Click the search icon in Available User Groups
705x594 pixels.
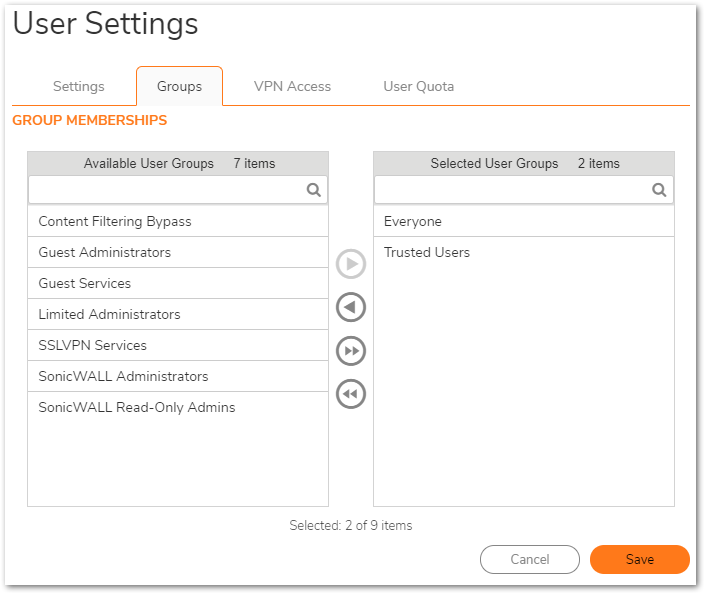tap(313, 190)
